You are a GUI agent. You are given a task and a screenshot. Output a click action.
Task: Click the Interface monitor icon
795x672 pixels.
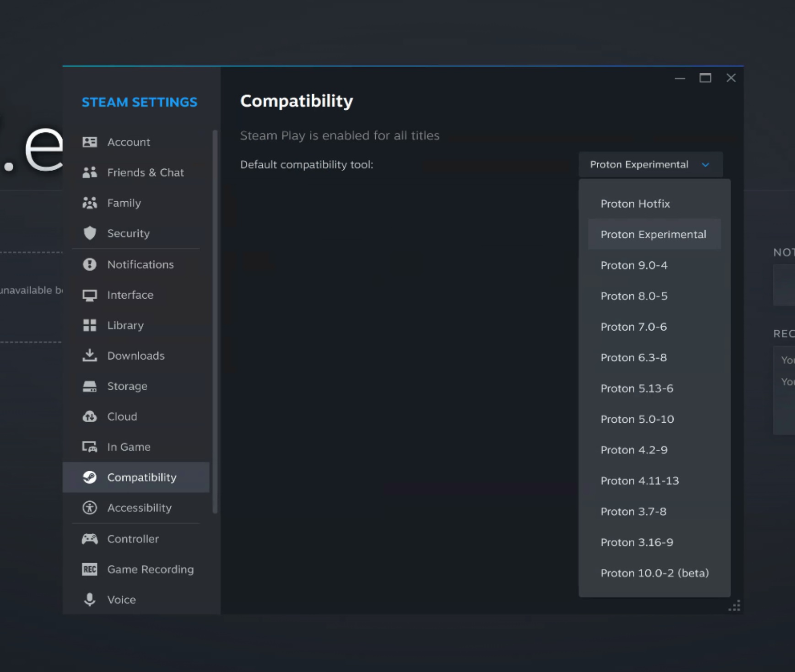coord(90,295)
